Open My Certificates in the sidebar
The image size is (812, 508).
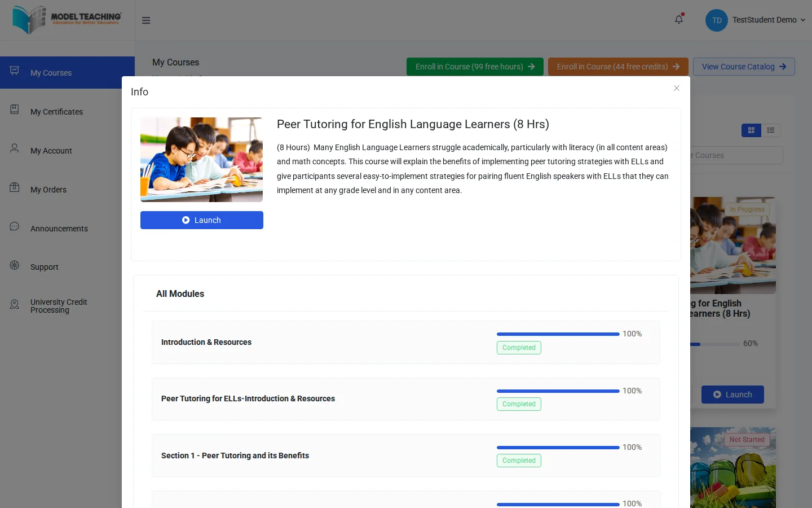[67, 112]
